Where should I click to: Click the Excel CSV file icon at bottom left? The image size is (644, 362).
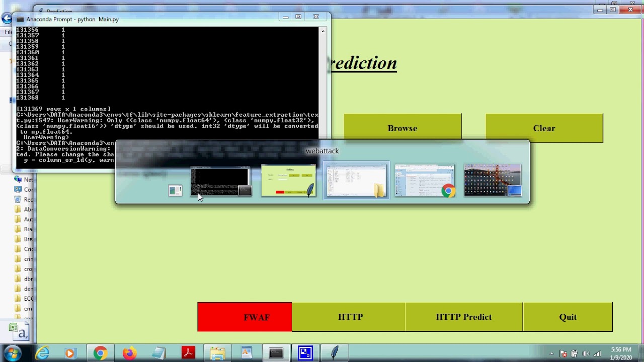19,331
